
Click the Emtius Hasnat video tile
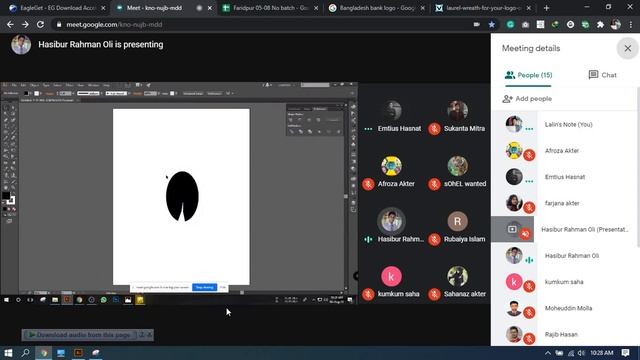coord(392,117)
